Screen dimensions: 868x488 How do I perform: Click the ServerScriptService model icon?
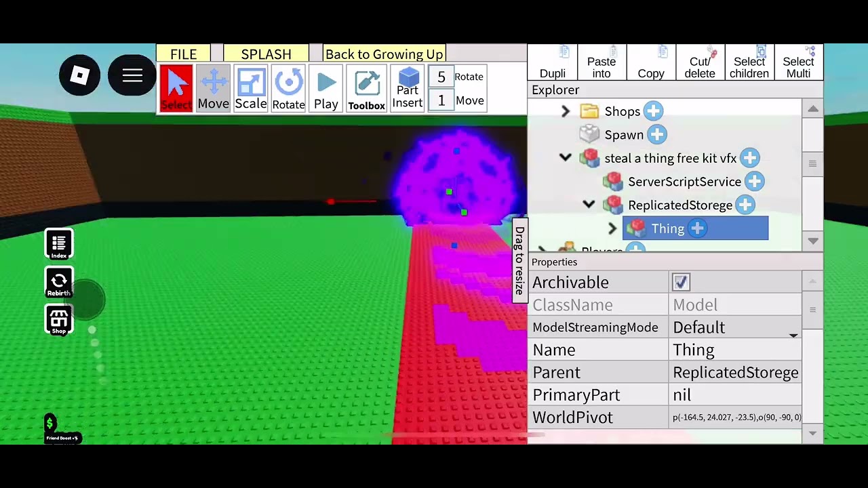click(613, 182)
